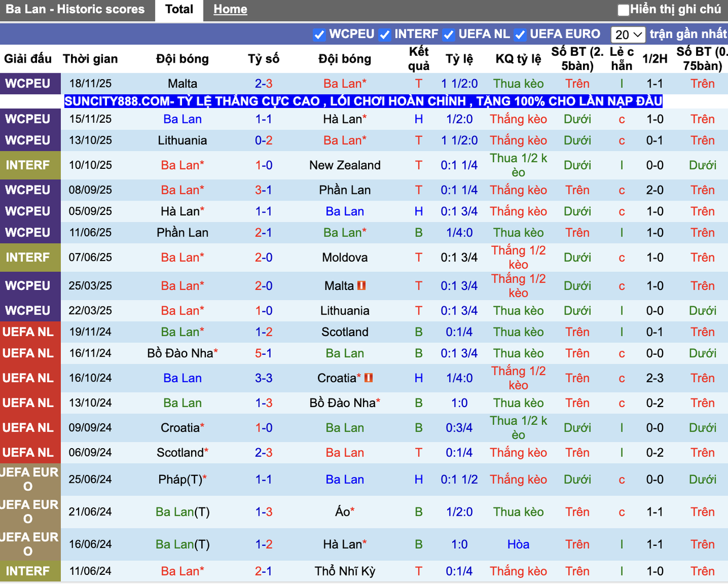
Task: Click INTERF league label on 10/10/25
Action: (x=28, y=165)
